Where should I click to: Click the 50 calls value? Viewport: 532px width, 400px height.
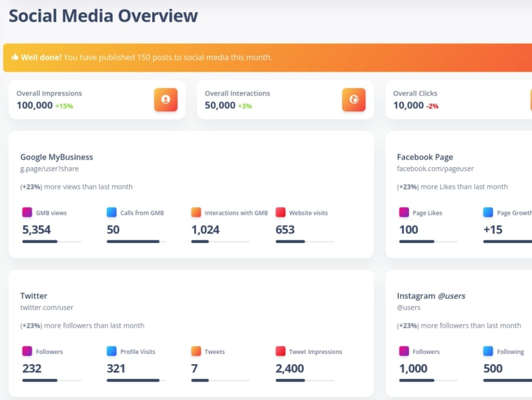pos(113,230)
